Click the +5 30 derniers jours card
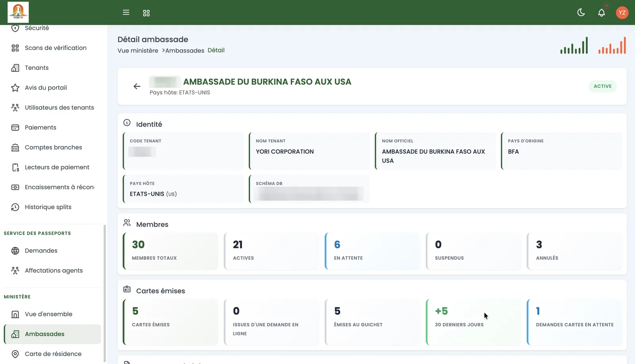The width and height of the screenshot is (635, 364). pyautogui.click(x=473, y=322)
